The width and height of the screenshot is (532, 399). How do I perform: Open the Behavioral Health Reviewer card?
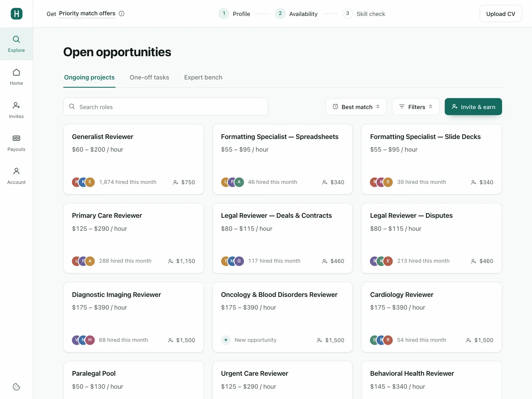[x=432, y=380]
